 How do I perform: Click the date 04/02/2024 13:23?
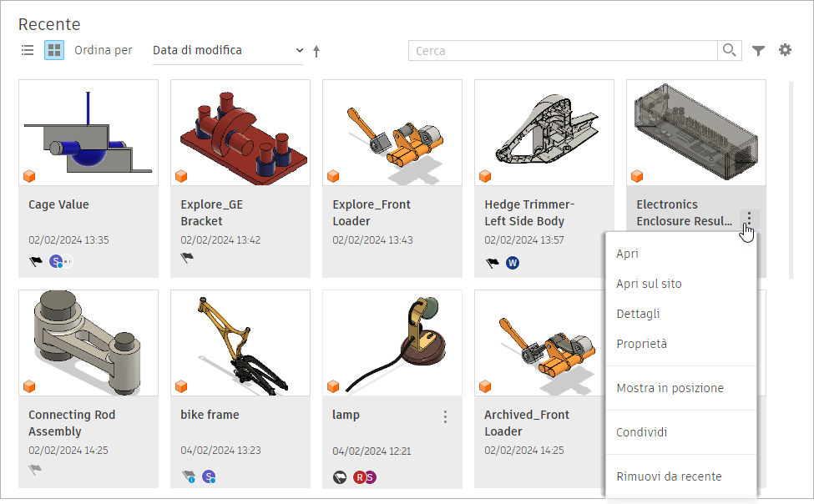click(220, 451)
